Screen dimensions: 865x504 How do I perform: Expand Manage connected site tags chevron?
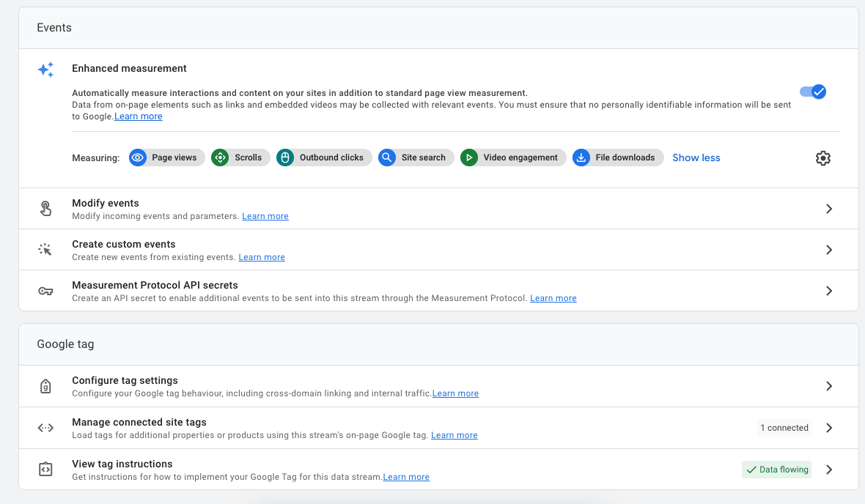coord(829,428)
